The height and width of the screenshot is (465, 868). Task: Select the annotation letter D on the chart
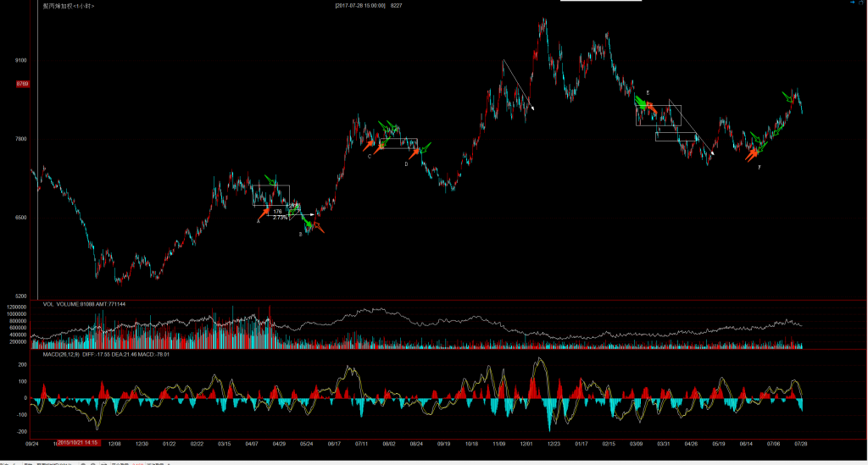click(x=406, y=164)
